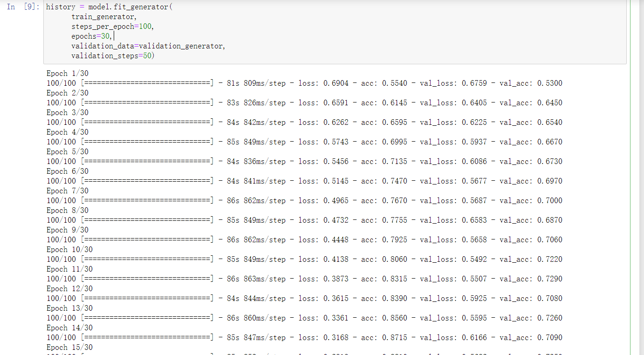Viewport: 644px width, 355px height.
Task: Place cursor in history = model.fit_generator( line
Action: [x=109, y=7]
